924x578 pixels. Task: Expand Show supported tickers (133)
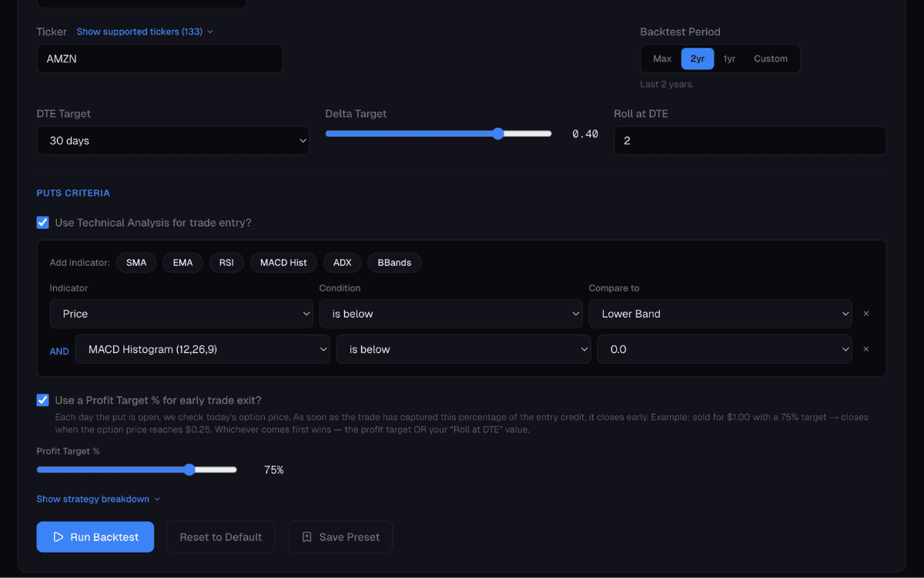[x=145, y=32]
